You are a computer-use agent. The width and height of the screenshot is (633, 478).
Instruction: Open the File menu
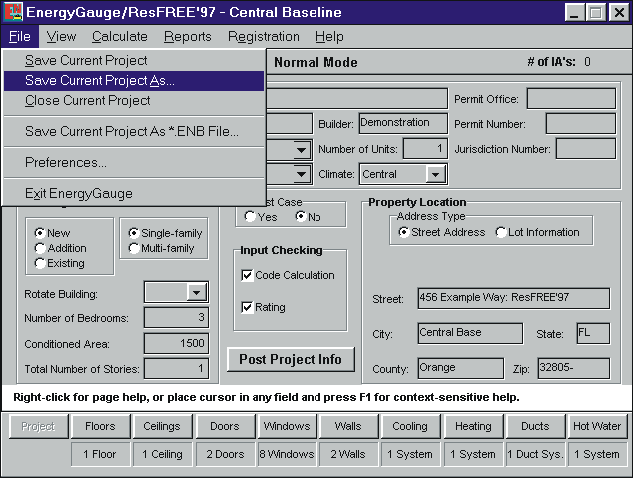pyautogui.click(x=20, y=37)
